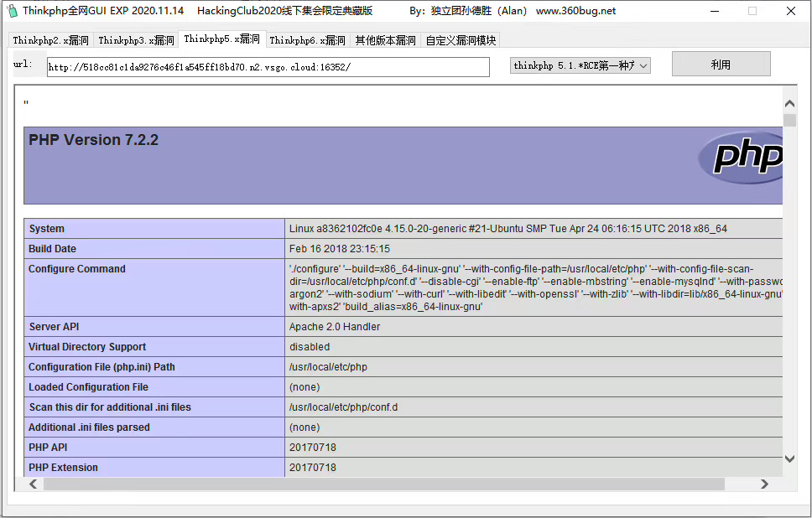Switch to the Thinkphp2.x漏洞 tab
Screen dimensions: 812x518
click(50, 40)
